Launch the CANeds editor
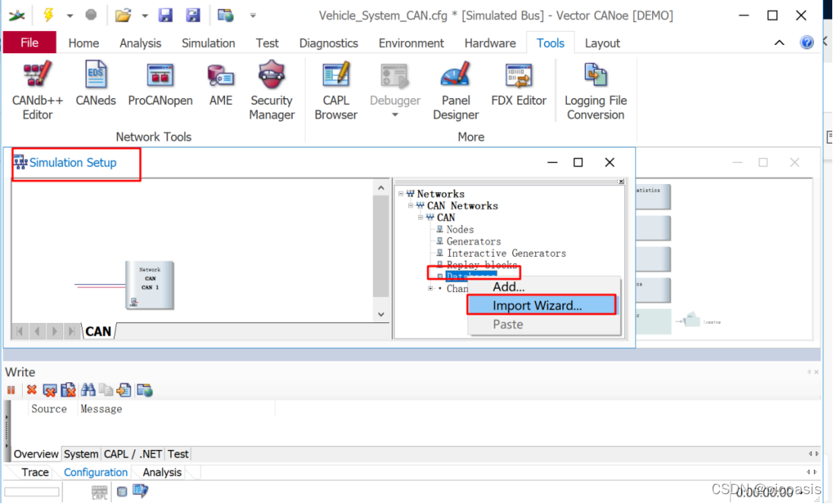 (x=96, y=84)
